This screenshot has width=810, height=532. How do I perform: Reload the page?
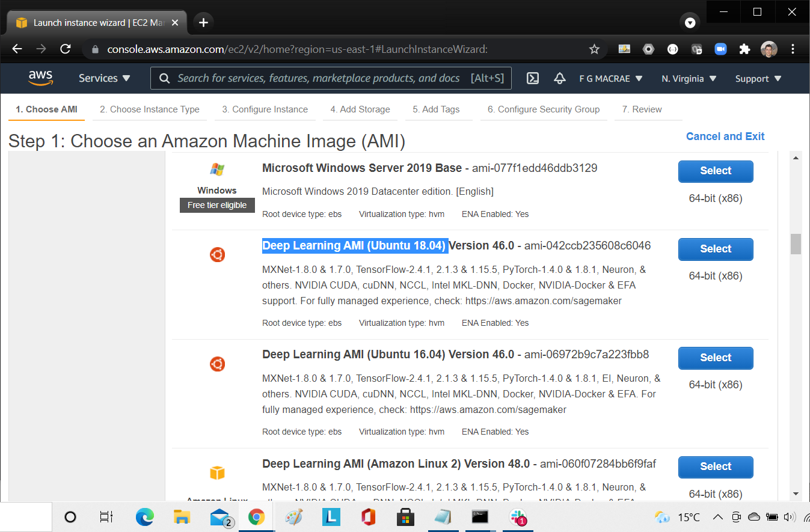[66, 49]
